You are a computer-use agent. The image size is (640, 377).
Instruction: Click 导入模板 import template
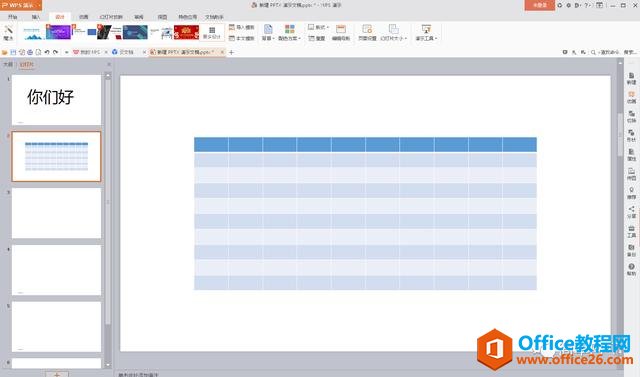tap(242, 27)
